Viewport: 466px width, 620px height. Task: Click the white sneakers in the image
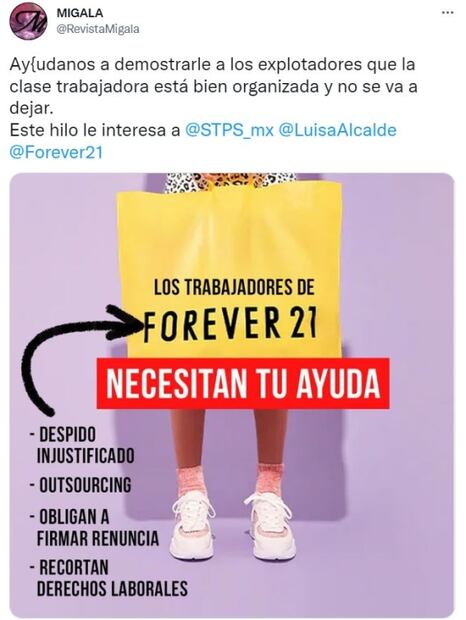(232, 526)
